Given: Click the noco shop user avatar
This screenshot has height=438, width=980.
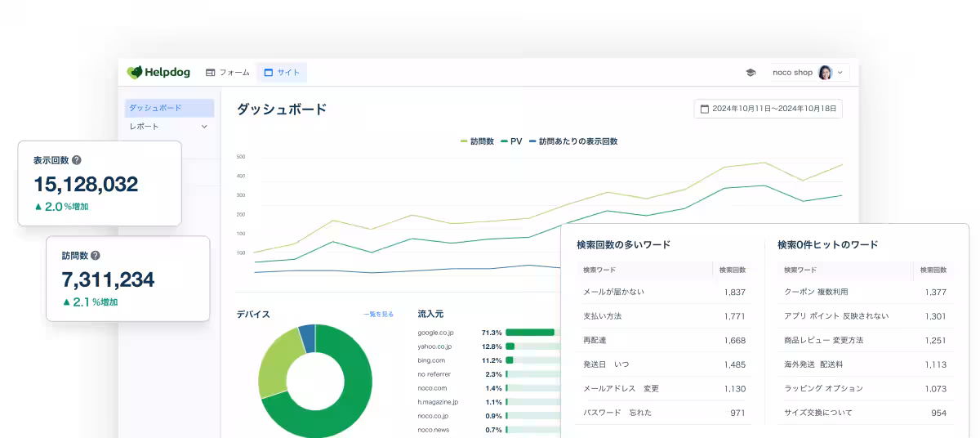Looking at the screenshot, I should 825,73.
